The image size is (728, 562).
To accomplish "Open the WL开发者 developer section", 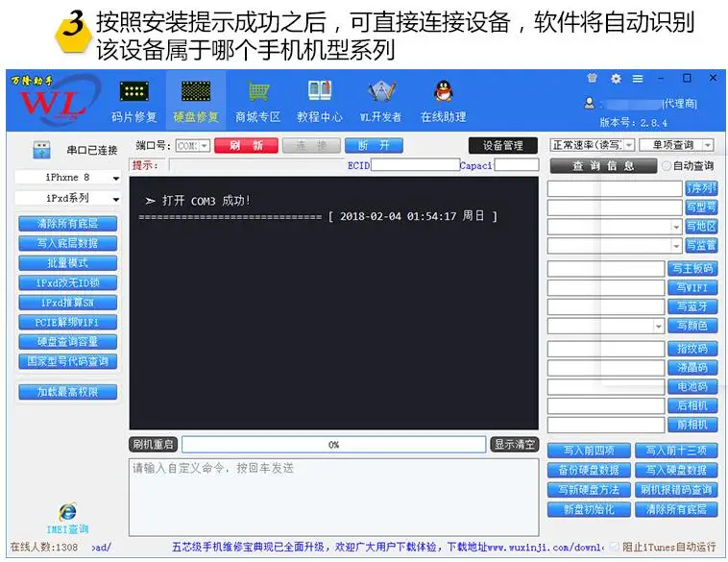I will click(x=381, y=101).
